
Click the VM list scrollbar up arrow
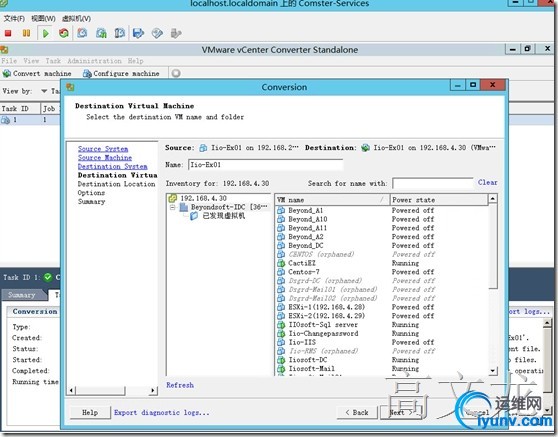click(x=493, y=199)
